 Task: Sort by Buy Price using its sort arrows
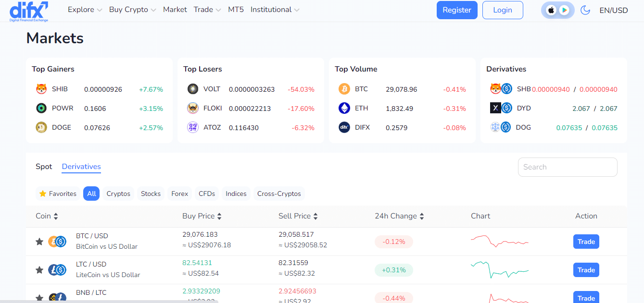pos(219,216)
